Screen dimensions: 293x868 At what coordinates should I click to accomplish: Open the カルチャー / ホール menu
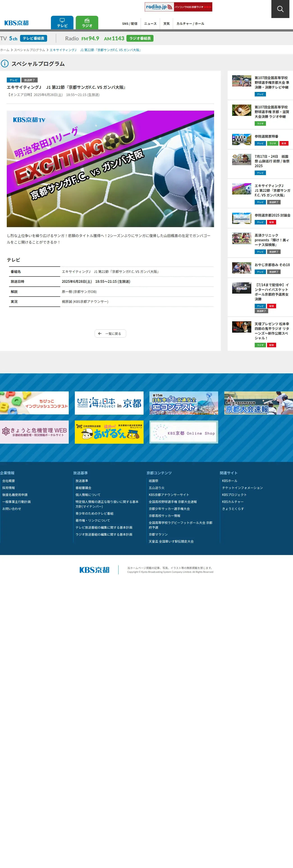(190, 24)
